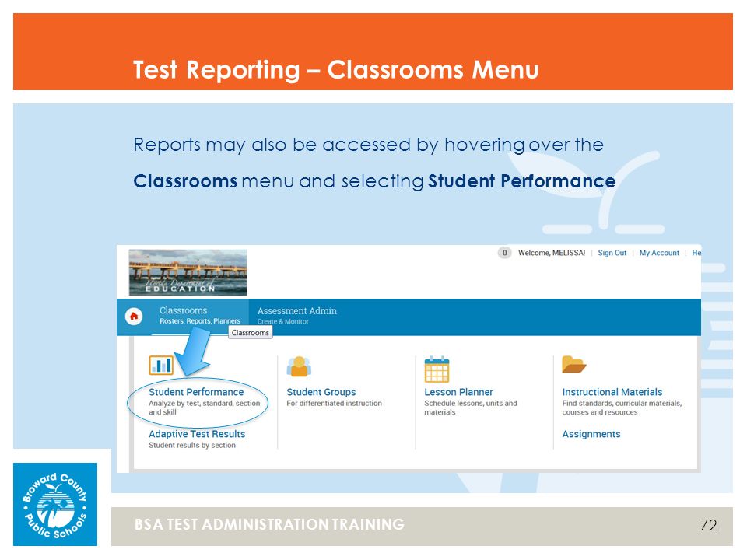Viewport: 747px width, 560px height.
Task: Click the Classrooms tooltip label
Action: tap(251, 332)
